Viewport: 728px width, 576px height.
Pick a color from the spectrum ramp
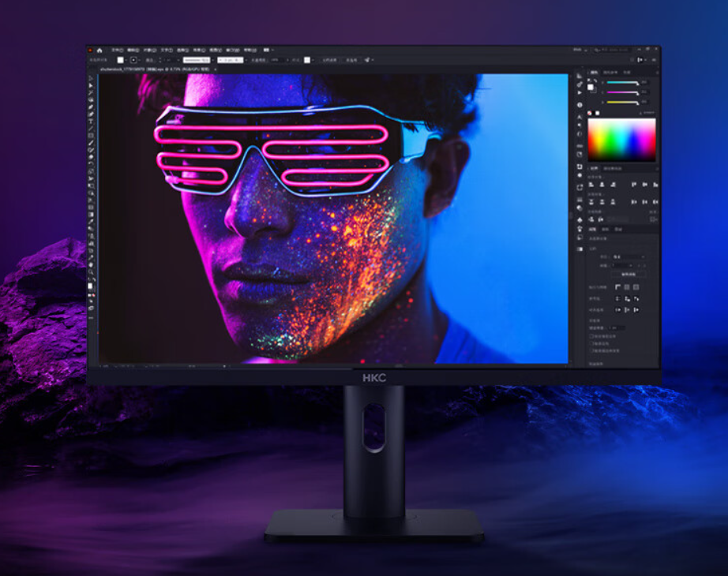[621, 140]
